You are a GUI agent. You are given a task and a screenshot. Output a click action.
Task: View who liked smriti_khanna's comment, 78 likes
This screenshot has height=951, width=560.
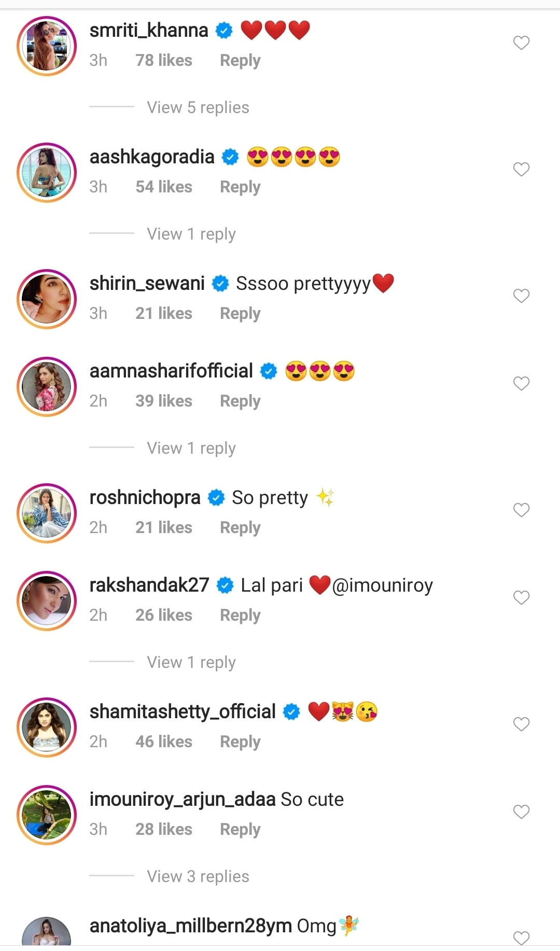pos(163,60)
